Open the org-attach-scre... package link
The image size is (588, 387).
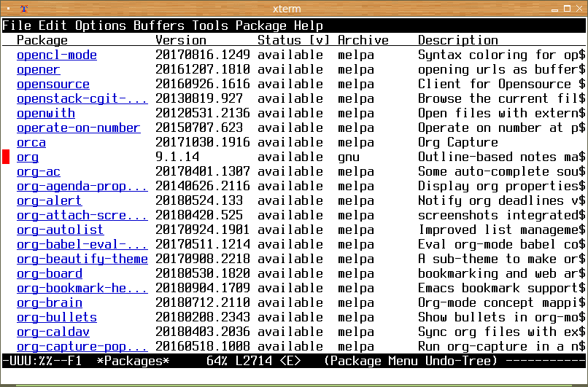coord(82,216)
